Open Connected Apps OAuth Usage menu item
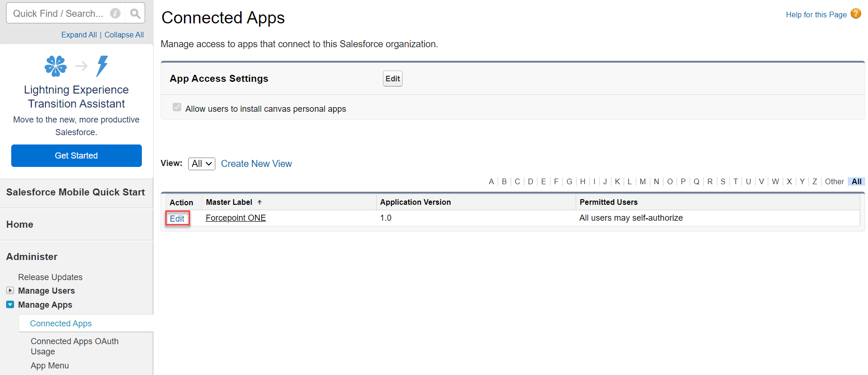 click(74, 346)
